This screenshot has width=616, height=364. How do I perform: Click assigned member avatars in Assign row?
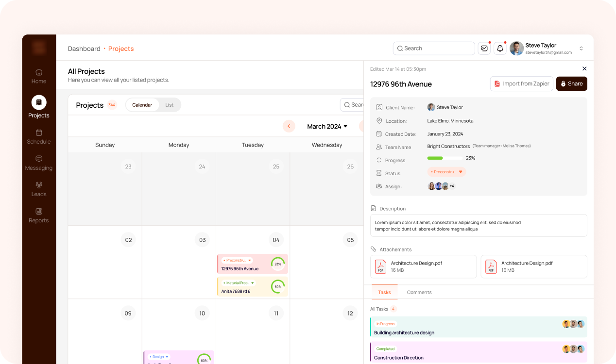[x=438, y=186]
